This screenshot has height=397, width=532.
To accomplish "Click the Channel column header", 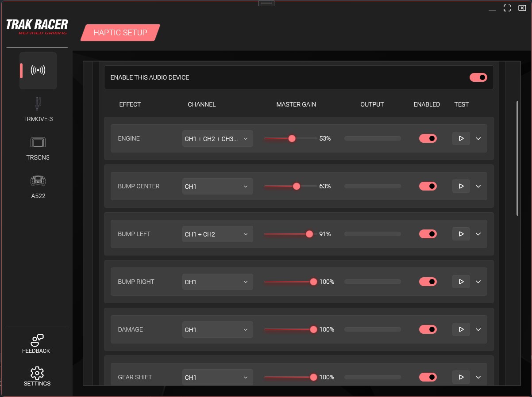I will (202, 104).
